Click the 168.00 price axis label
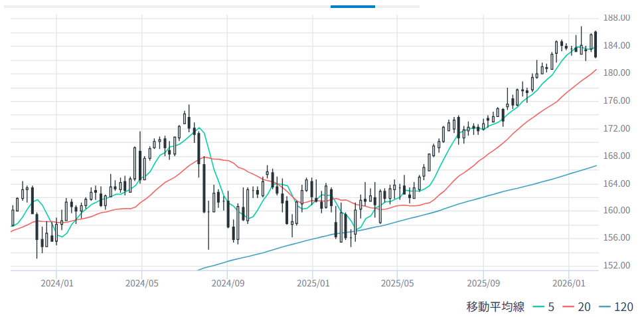 click(617, 156)
